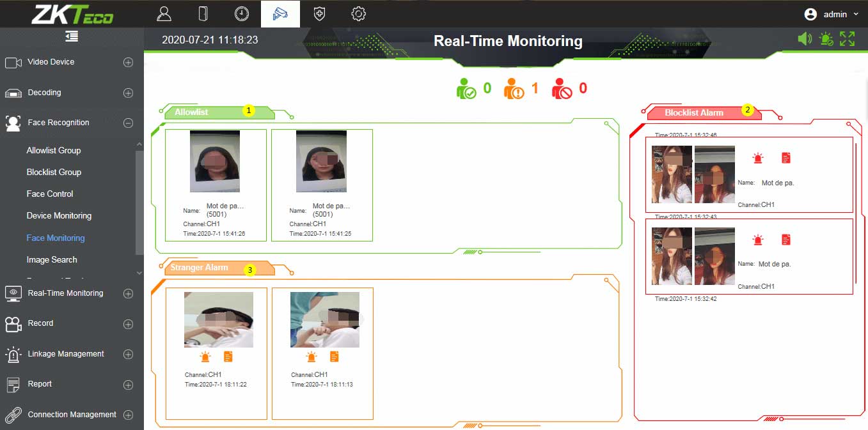Expand the Video Device menu

[128, 63]
